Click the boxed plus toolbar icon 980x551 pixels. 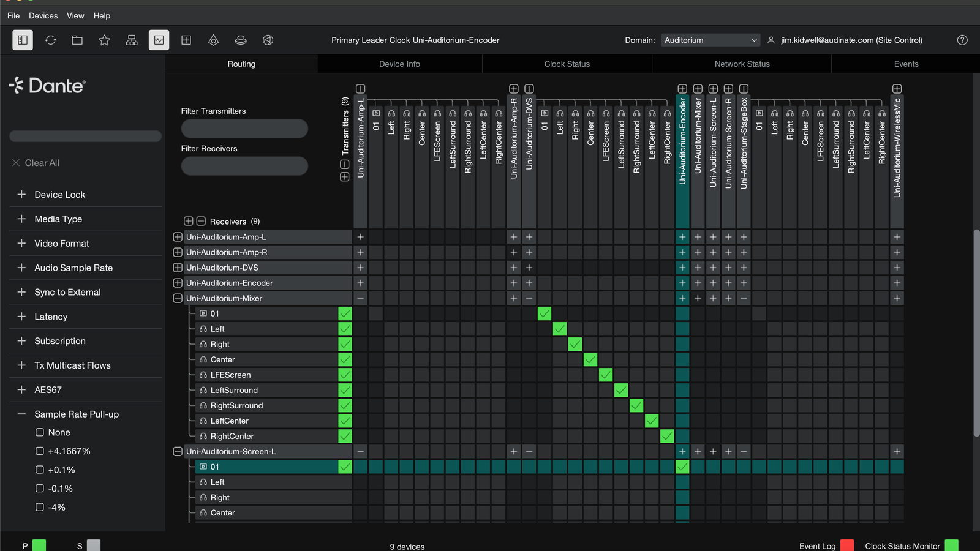pyautogui.click(x=186, y=40)
